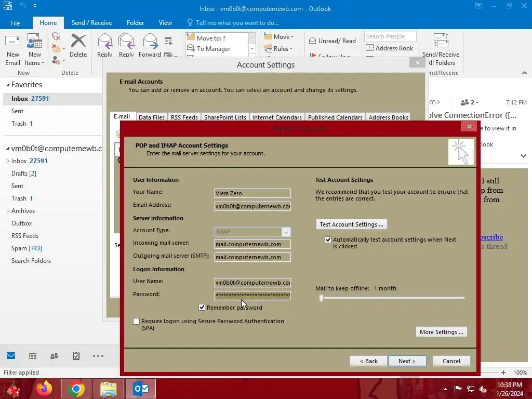Open the SharePoint Lists tab

(225, 117)
